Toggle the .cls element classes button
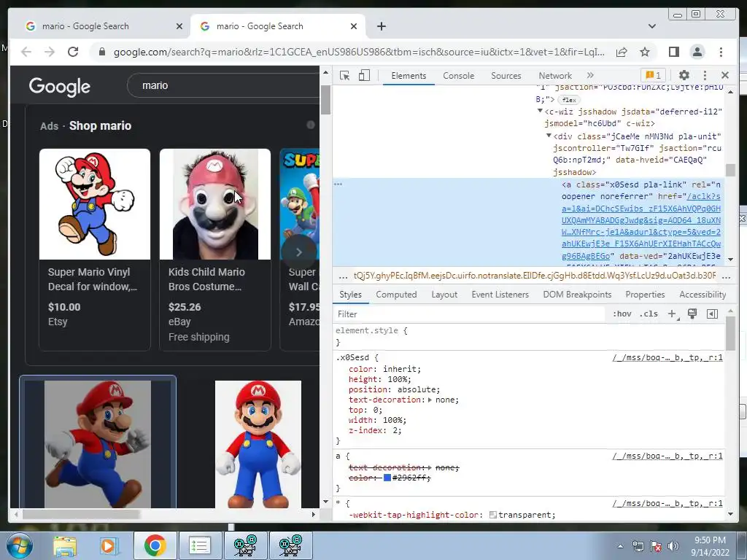 pyautogui.click(x=649, y=314)
